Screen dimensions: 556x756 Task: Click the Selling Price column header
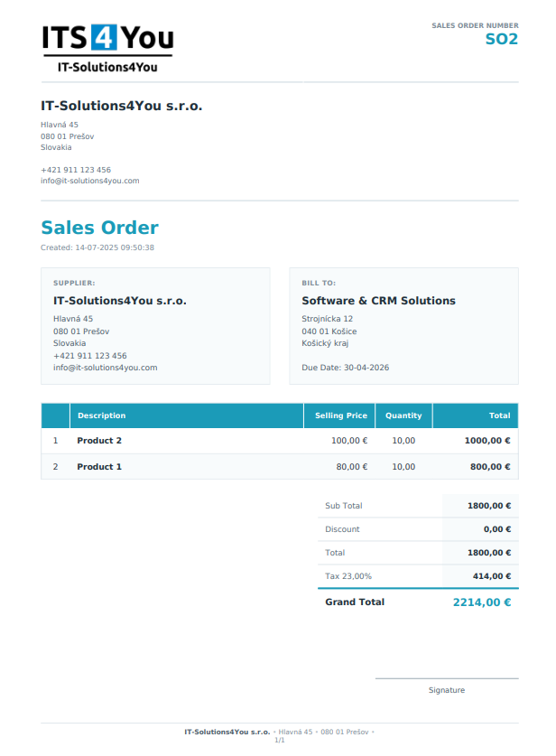click(x=340, y=415)
